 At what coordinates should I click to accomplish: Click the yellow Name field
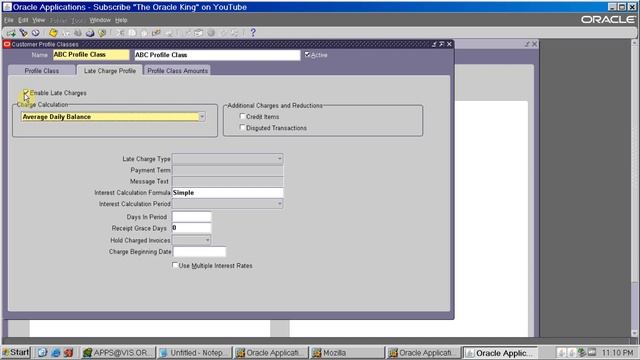(91, 55)
